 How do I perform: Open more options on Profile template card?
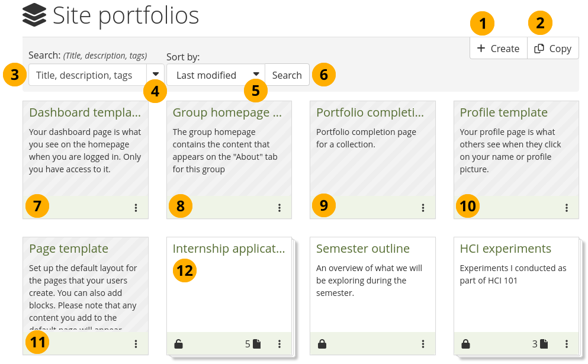567,208
